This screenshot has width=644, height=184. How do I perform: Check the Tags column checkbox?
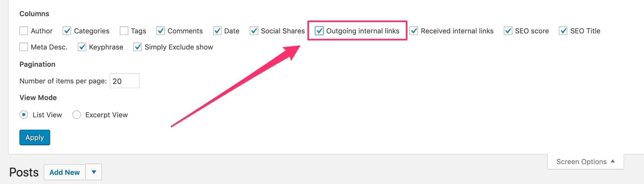(x=124, y=31)
